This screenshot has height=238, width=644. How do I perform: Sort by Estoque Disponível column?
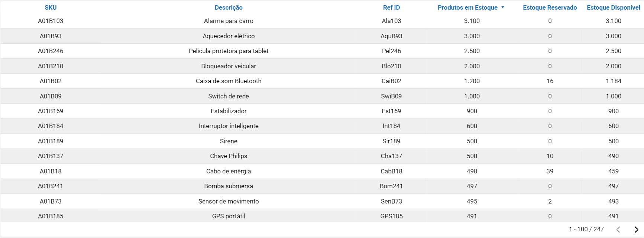coord(614,7)
